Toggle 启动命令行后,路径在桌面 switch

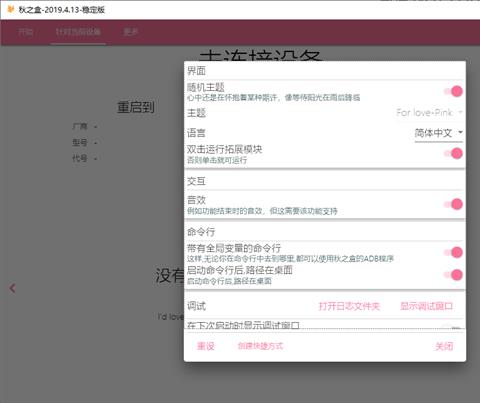point(454,275)
